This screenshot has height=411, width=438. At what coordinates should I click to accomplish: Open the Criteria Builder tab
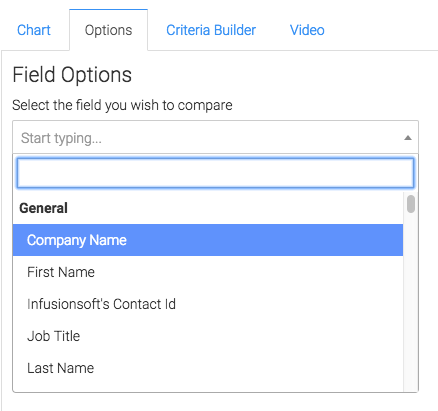211,30
